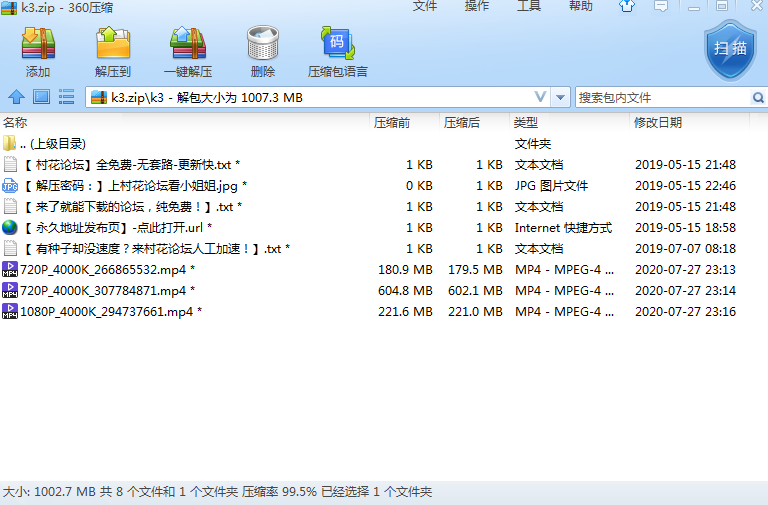Open the 工具 (Tools) menu

(x=529, y=7)
